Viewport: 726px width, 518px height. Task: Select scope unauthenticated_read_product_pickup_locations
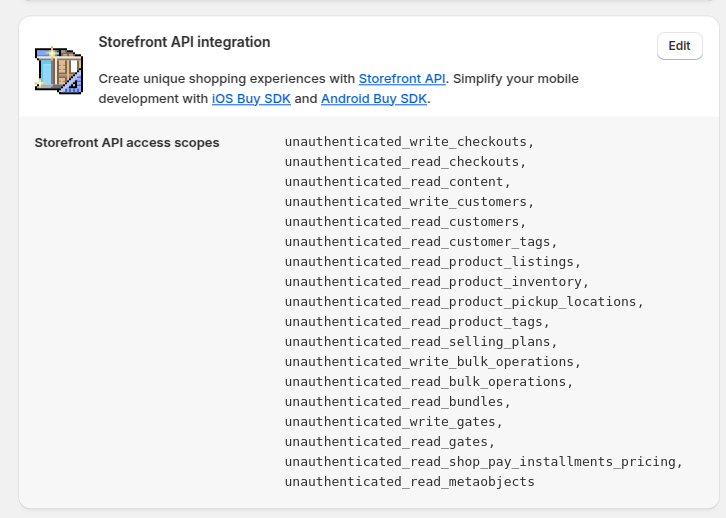[x=461, y=301]
